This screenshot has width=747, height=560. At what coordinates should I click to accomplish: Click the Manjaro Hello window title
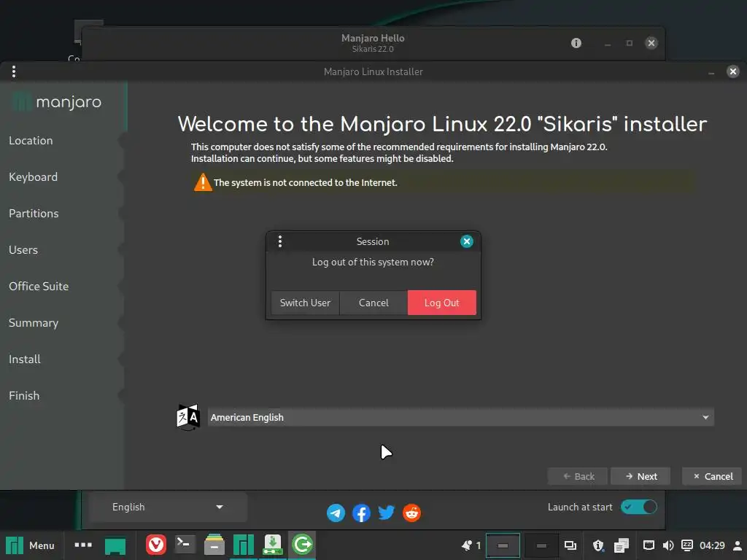tap(373, 38)
